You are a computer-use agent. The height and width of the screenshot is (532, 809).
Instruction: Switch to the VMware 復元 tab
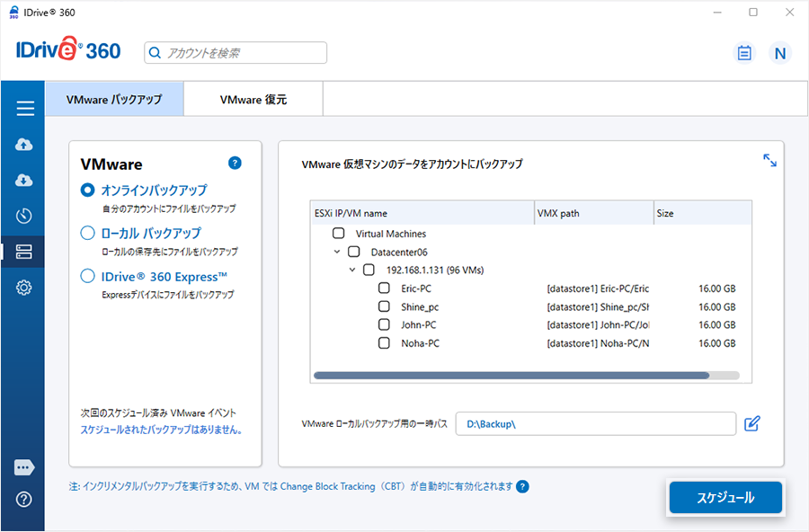pyautogui.click(x=253, y=100)
